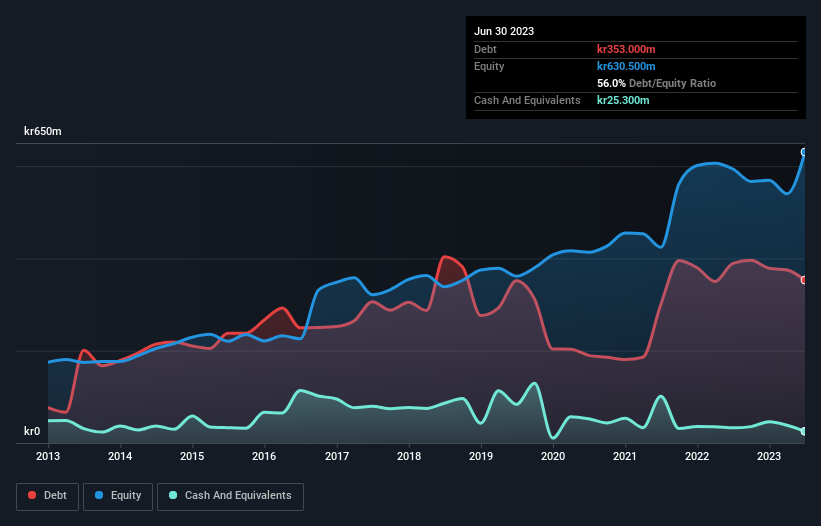Click the Debt row label in tooltip
The height and width of the screenshot is (526, 821).
(x=485, y=49)
